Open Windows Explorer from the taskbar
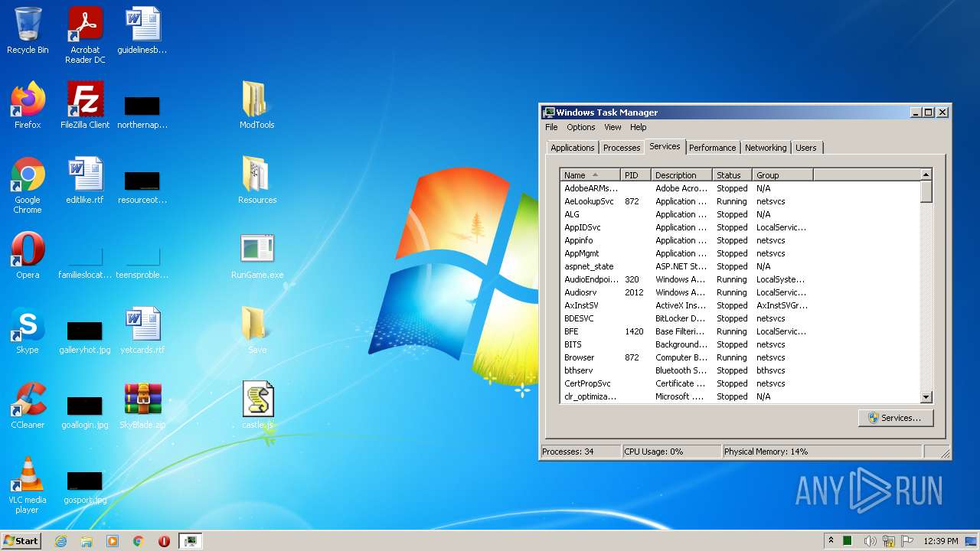This screenshot has width=980, height=551. point(87,541)
